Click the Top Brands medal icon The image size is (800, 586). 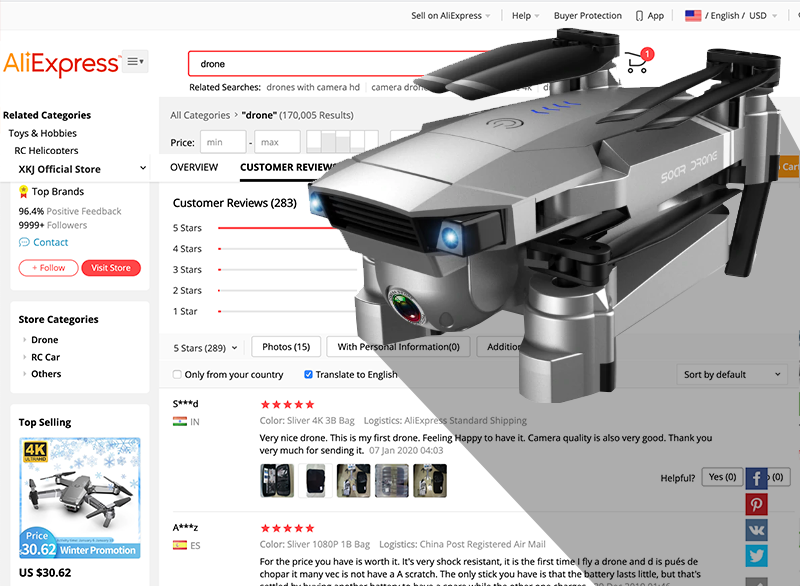click(23, 192)
